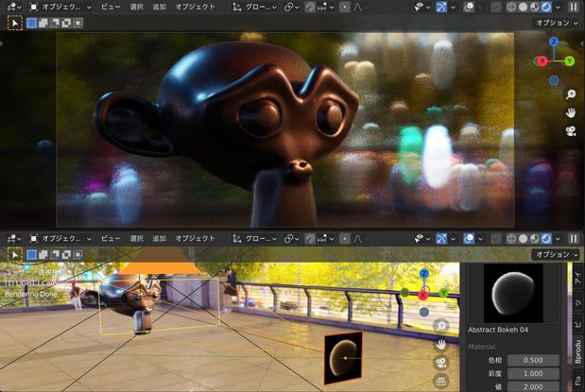
Task: Select the Bprodu sidebar tab
Action: tap(577, 351)
